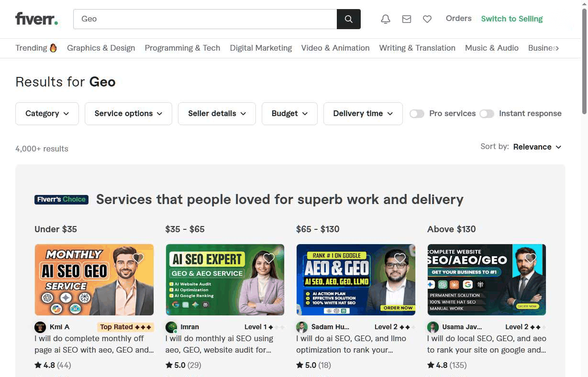Viewport: 588px width, 377px height.
Task: Click Switch to Selling
Action: 512,19
